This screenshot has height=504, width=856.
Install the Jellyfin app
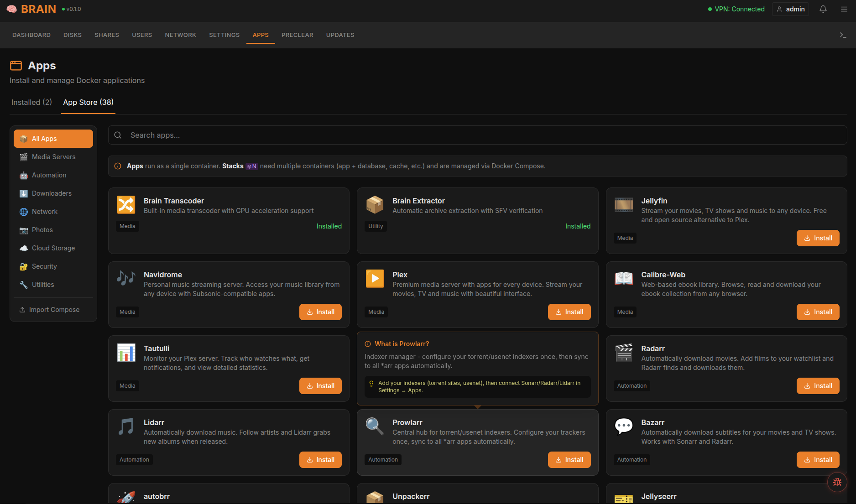[x=818, y=238]
